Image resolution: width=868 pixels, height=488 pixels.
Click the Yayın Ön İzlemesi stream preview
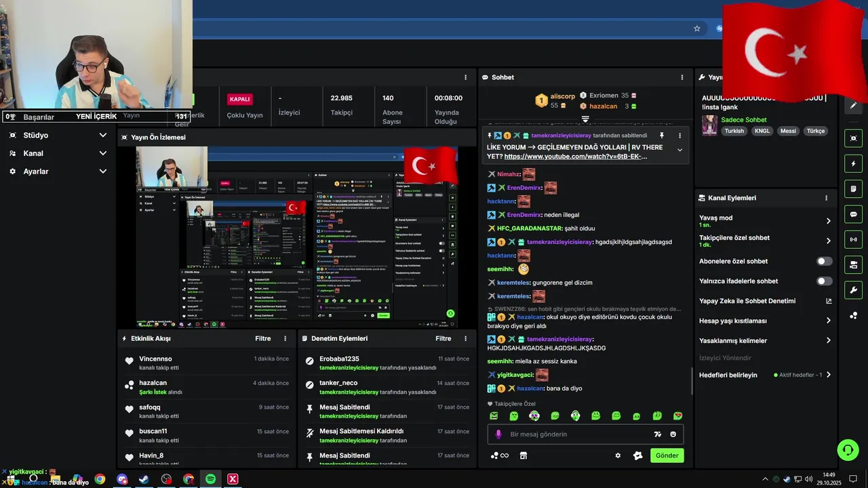point(298,237)
